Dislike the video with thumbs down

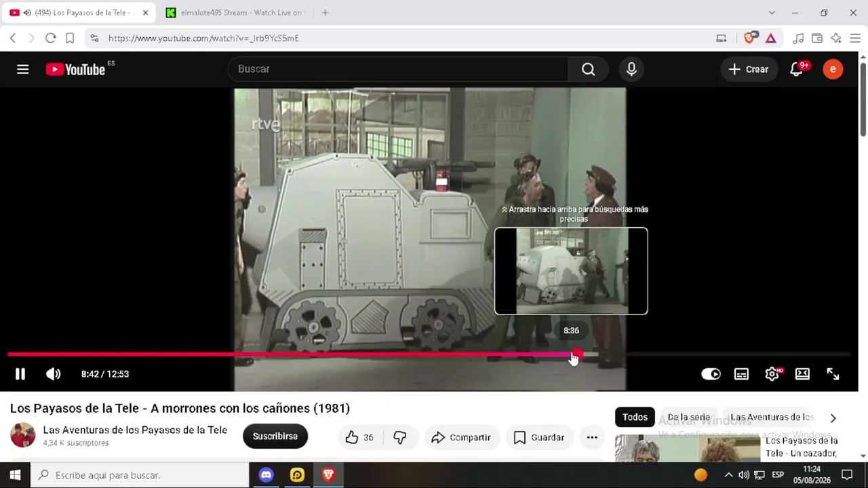(399, 437)
